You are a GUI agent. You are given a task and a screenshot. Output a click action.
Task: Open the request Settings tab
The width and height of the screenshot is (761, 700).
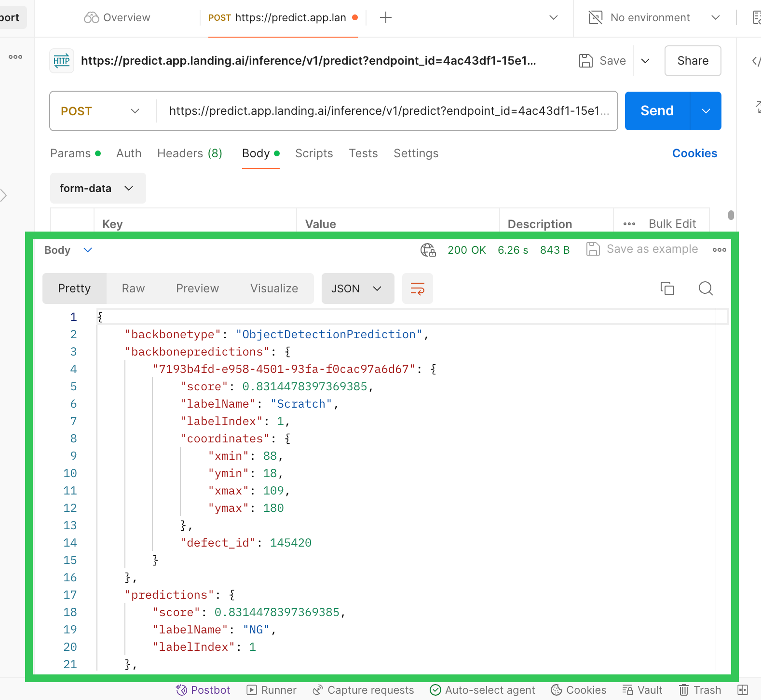(416, 153)
